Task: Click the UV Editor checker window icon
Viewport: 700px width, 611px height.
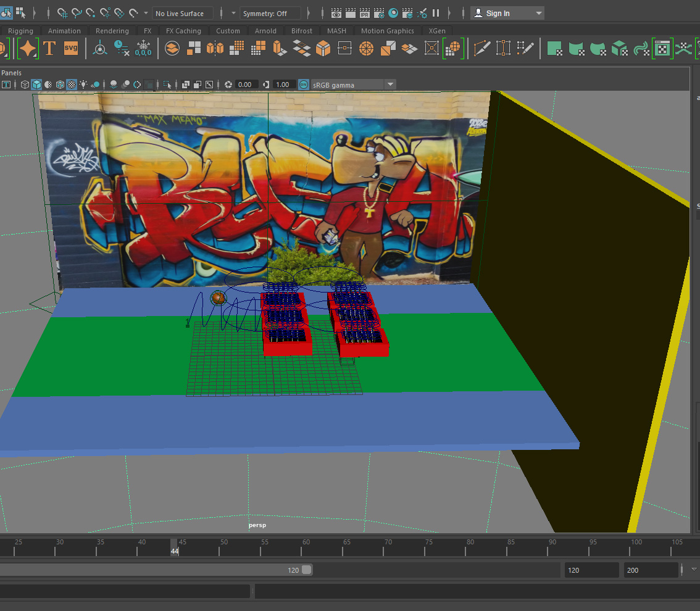Action: click(x=662, y=48)
